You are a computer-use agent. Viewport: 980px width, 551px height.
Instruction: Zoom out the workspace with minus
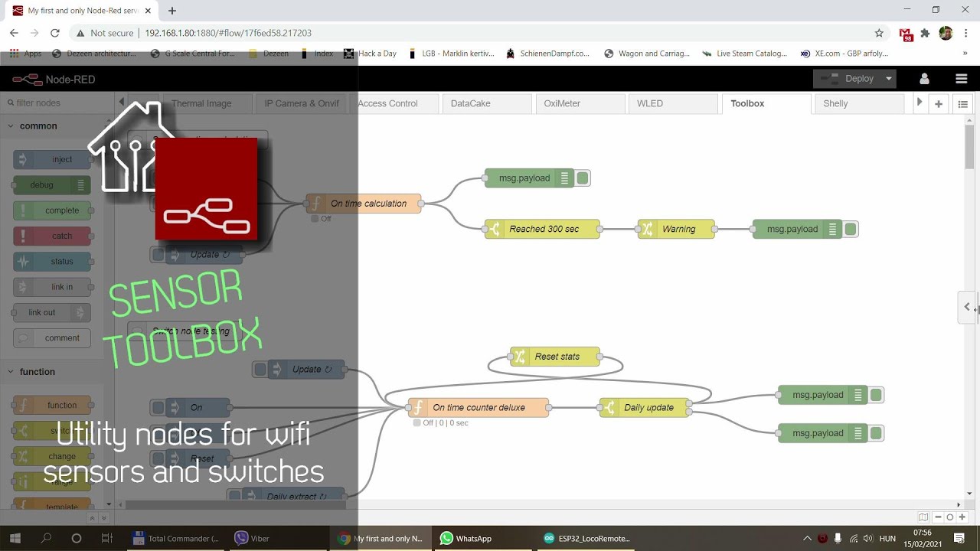(x=938, y=517)
